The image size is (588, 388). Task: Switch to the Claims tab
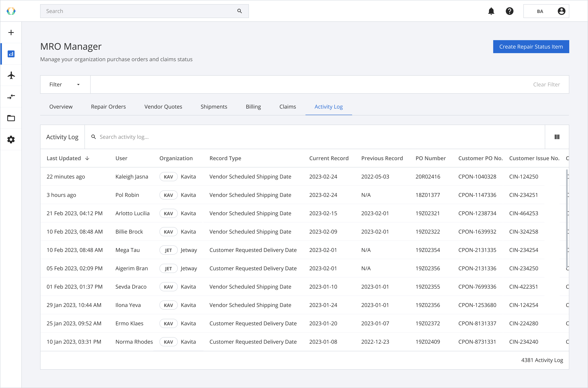[x=288, y=107]
